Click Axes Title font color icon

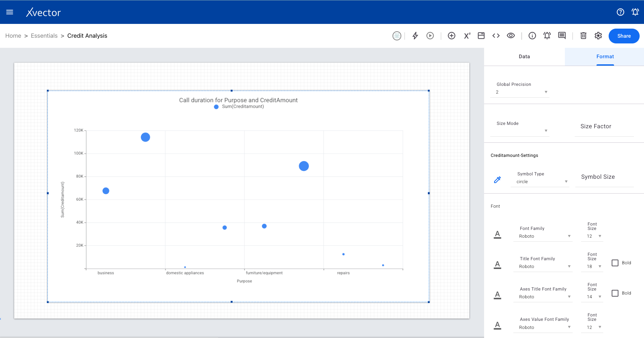[497, 295]
